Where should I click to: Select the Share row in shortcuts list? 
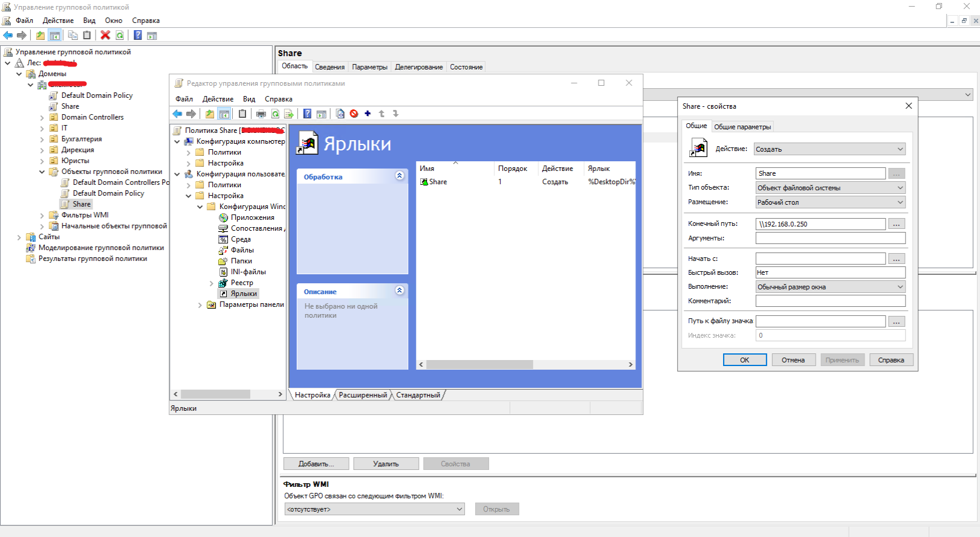click(x=526, y=182)
